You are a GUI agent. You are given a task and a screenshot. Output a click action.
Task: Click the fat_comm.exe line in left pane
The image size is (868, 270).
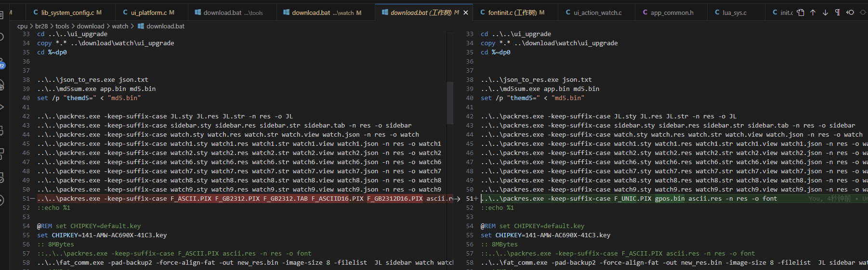(x=245, y=262)
